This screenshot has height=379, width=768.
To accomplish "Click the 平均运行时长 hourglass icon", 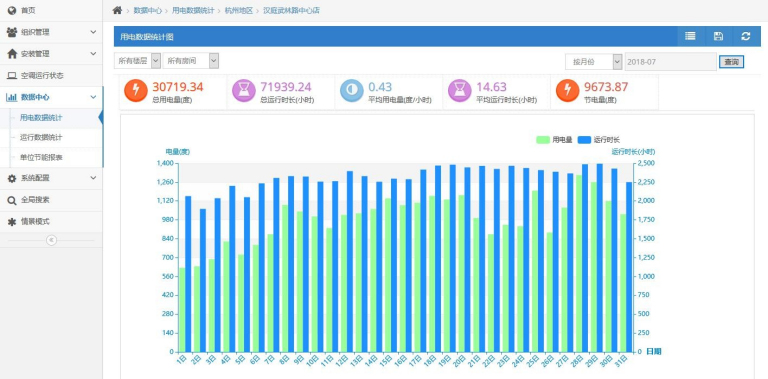I will pyautogui.click(x=459, y=91).
